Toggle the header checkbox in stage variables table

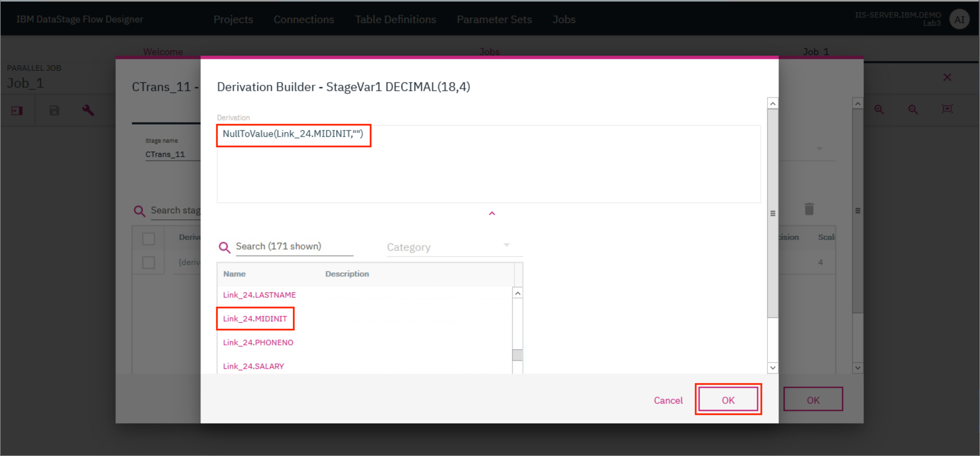pos(148,239)
